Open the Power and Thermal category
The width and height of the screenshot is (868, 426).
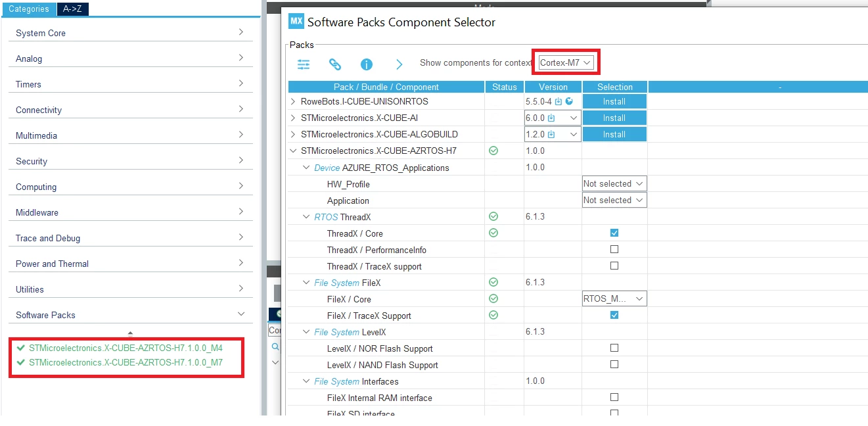[130, 264]
